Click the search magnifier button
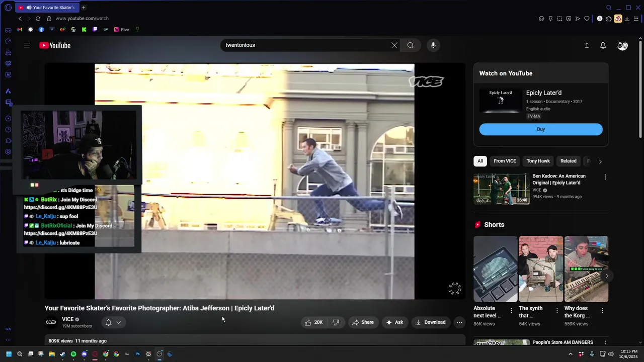Viewport: 644px width, 362px height. (x=411, y=45)
